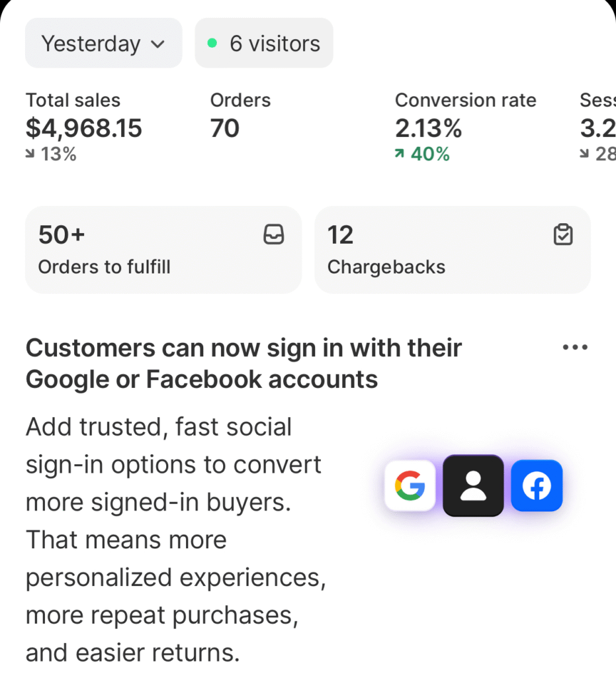Open the Orders to fulfill card

(163, 250)
